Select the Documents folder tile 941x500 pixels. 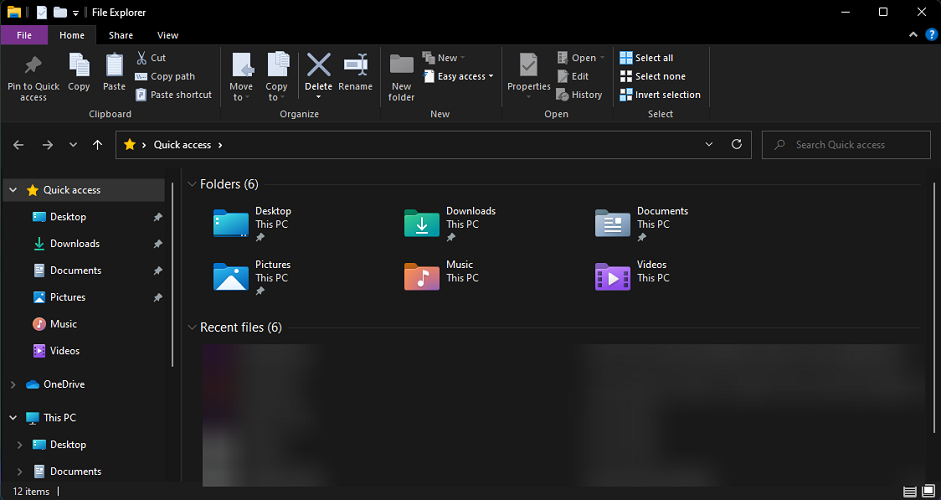(x=642, y=224)
